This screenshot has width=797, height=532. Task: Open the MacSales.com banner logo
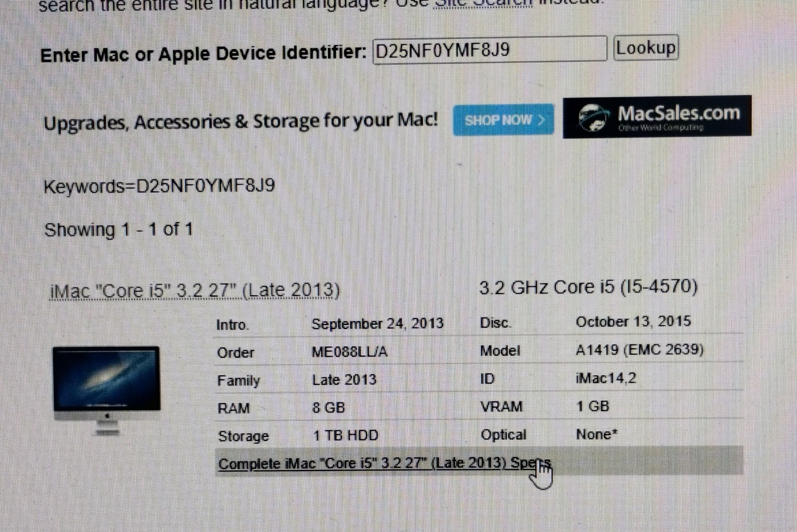pyautogui.click(x=657, y=117)
